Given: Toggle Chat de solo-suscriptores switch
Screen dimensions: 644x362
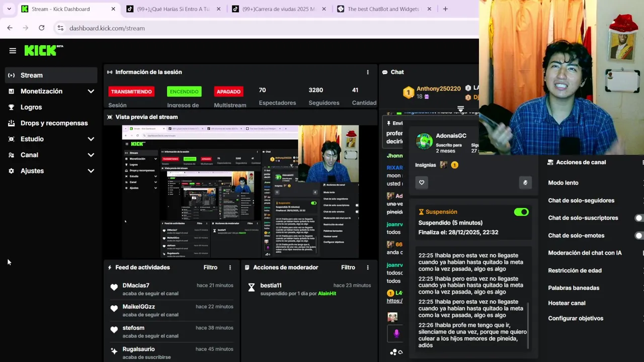Looking at the screenshot, I should coord(639,218).
